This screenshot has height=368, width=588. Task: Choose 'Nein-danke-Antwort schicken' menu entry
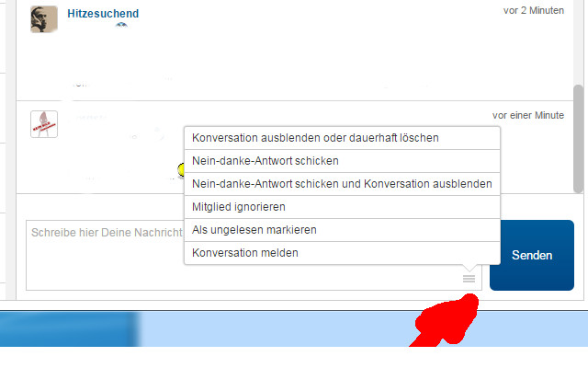point(265,161)
